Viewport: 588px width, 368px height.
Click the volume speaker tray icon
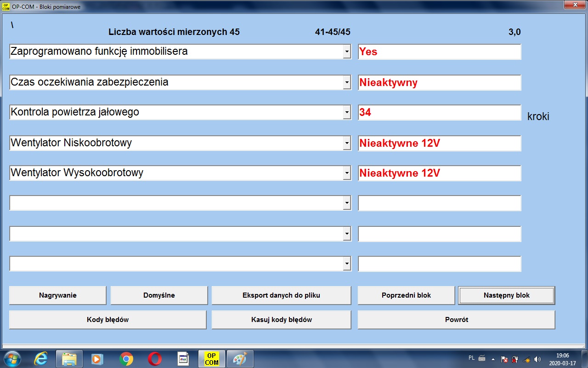[537, 359]
